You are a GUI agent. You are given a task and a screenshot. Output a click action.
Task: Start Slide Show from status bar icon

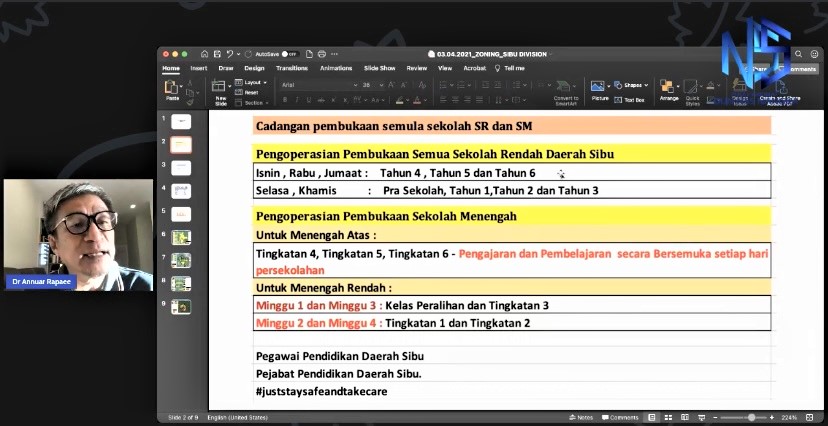pos(701,418)
